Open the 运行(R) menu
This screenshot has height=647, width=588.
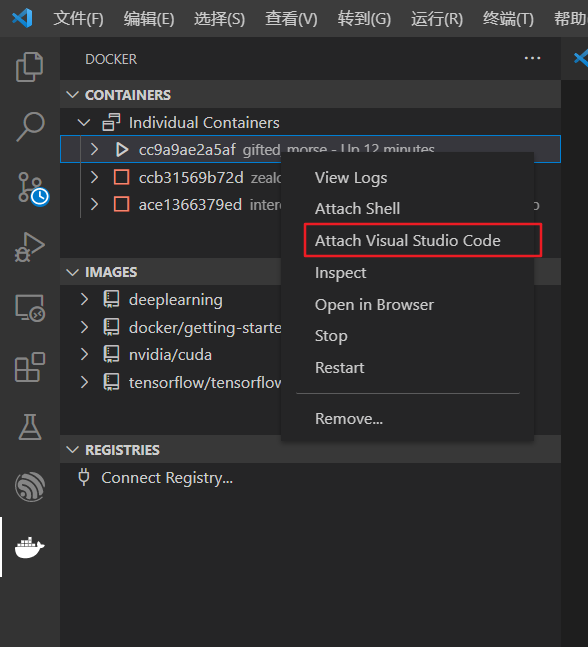(x=437, y=19)
